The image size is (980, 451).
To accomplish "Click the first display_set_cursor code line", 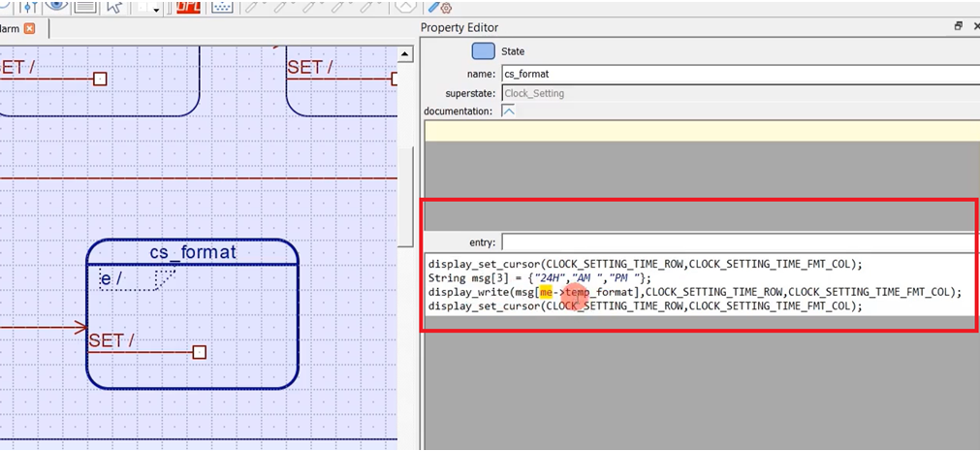I will (x=645, y=264).
